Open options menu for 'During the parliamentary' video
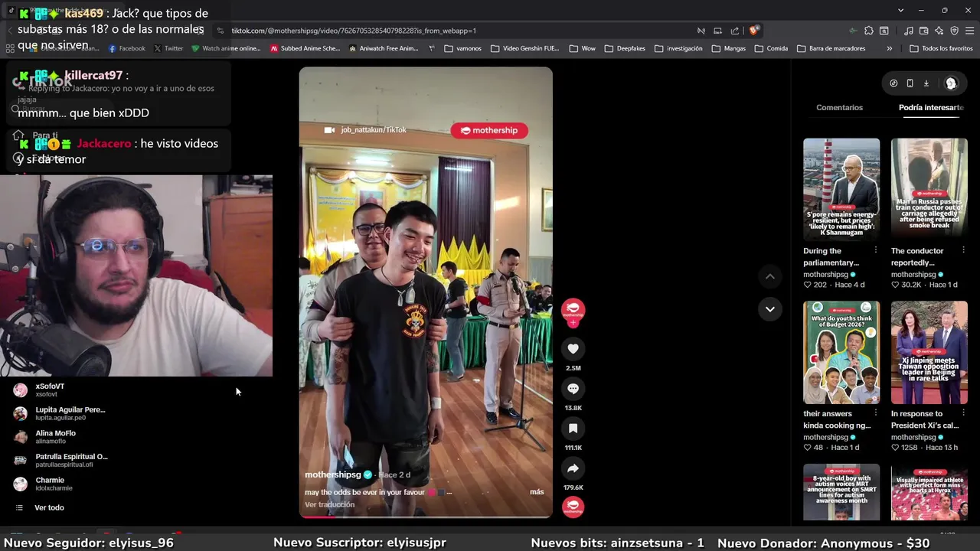 click(x=875, y=250)
